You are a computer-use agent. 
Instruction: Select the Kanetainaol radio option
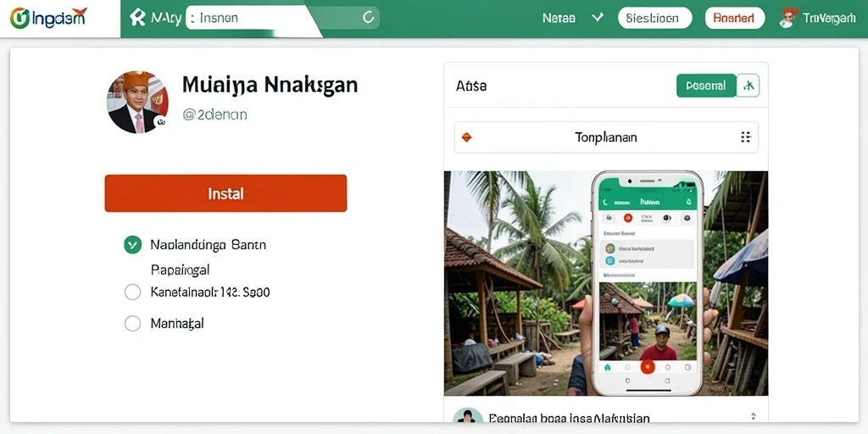click(132, 292)
